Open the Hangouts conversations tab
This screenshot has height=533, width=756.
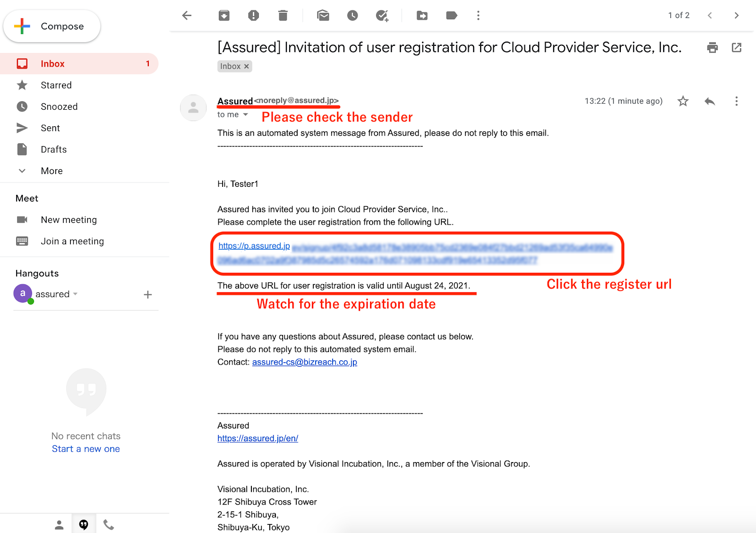(x=84, y=524)
